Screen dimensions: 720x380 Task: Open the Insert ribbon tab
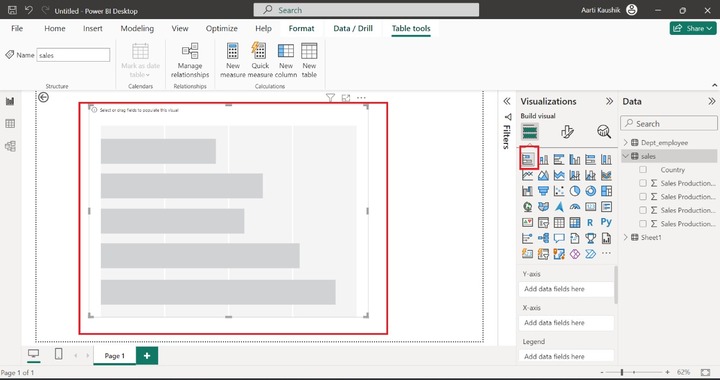click(x=93, y=28)
